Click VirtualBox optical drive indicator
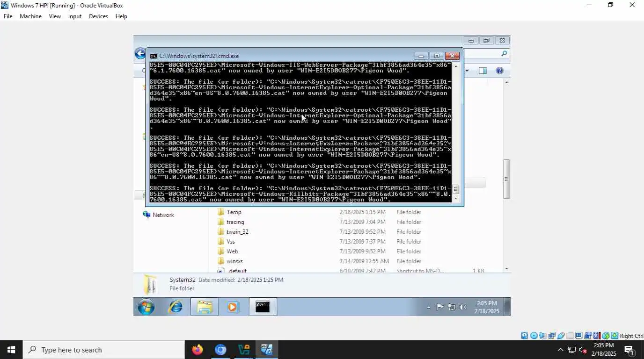This screenshot has width=644, height=359. (x=534, y=336)
